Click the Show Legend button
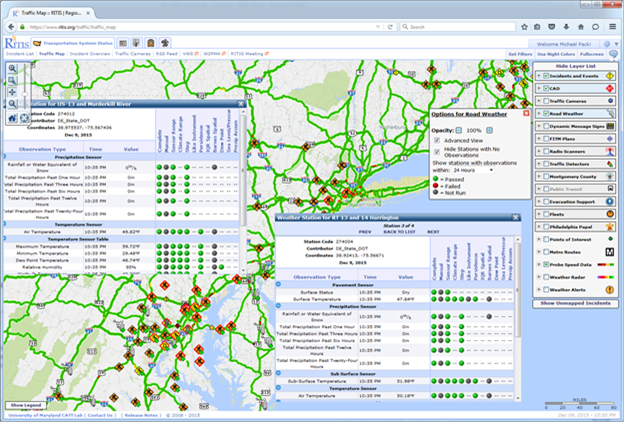The image size is (624, 422). pyautogui.click(x=26, y=405)
